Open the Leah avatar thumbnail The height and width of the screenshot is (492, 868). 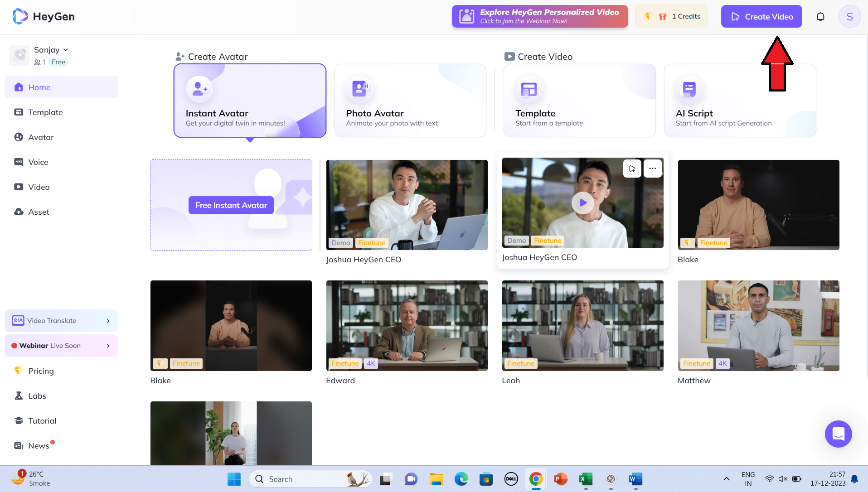click(x=583, y=326)
